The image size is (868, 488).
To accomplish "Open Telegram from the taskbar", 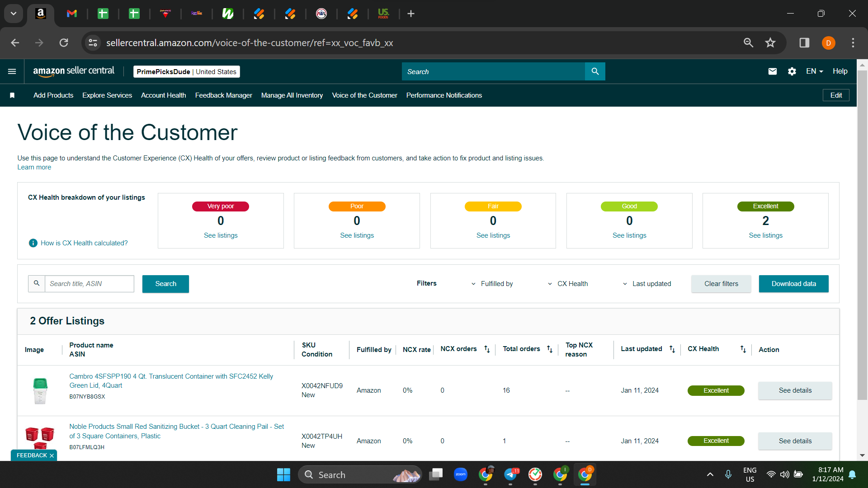I will [510, 475].
